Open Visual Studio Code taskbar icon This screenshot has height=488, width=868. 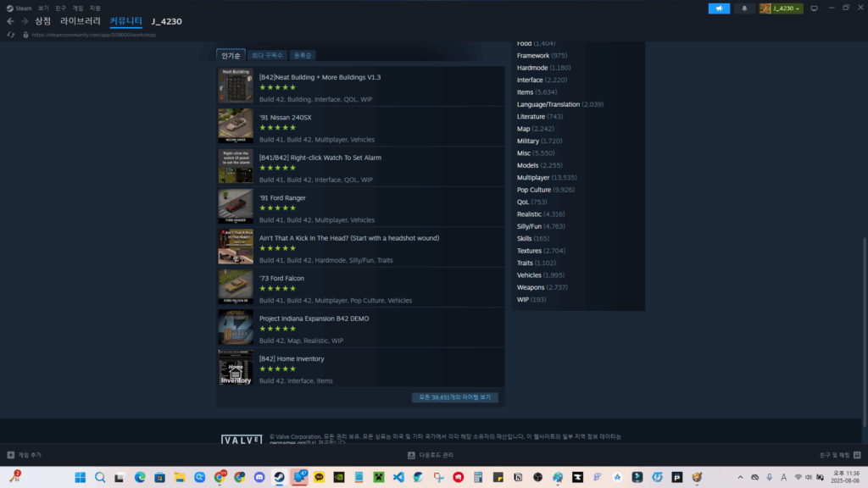(398, 477)
